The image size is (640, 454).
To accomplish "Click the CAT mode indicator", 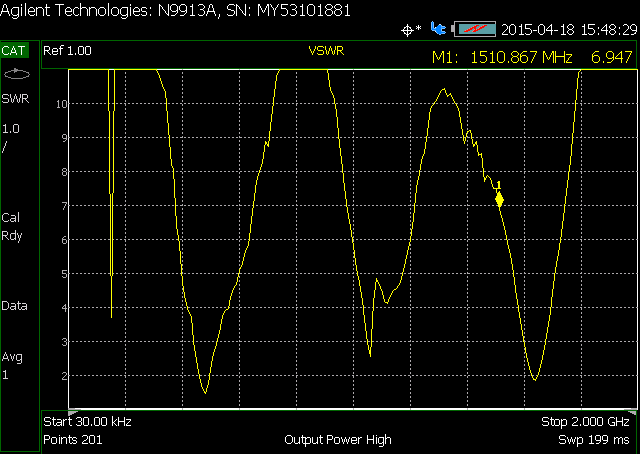I will point(15,50).
